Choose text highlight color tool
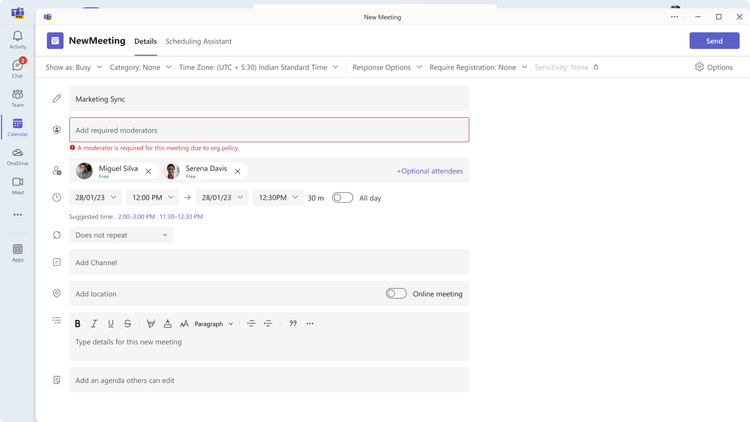Image resolution: width=750 pixels, height=422 pixels. pos(151,324)
